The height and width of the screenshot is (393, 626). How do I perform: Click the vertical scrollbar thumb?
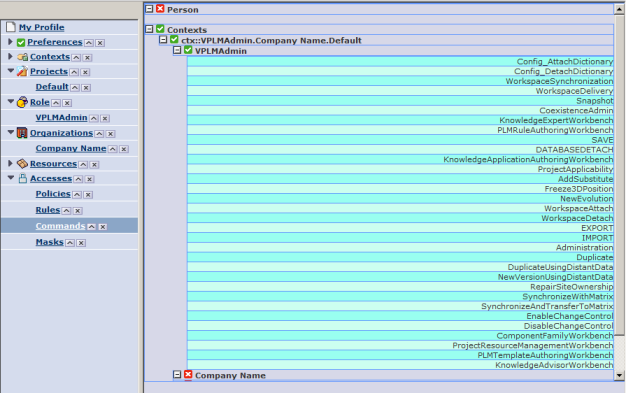coord(619,175)
